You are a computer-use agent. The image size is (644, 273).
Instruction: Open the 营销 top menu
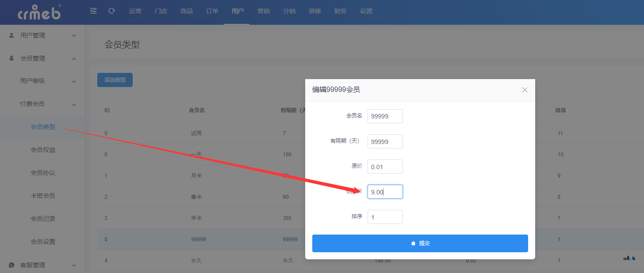[x=264, y=11]
